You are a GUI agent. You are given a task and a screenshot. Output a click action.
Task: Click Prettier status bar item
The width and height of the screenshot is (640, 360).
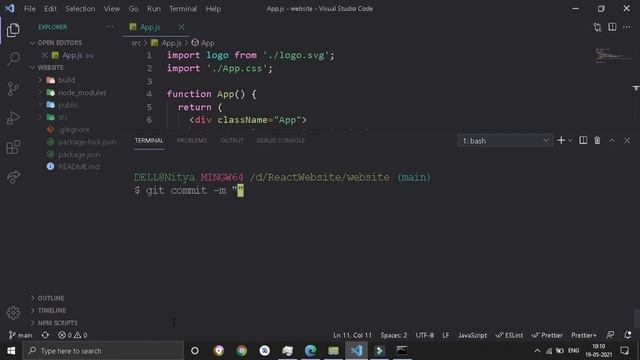coord(547,335)
